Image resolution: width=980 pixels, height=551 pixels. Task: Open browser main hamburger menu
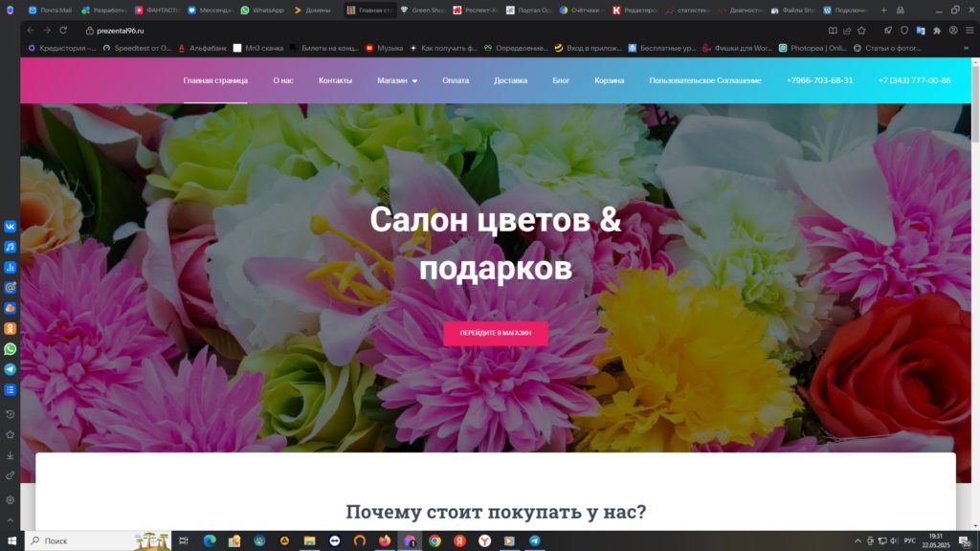pyautogui.click(x=969, y=30)
